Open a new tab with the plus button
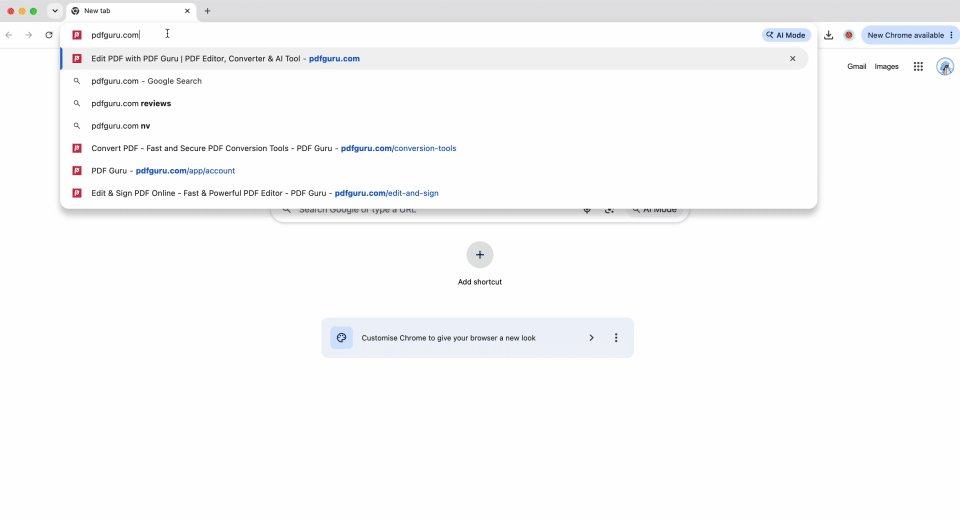This screenshot has width=960, height=520. pyautogui.click(x=208, y=11)
